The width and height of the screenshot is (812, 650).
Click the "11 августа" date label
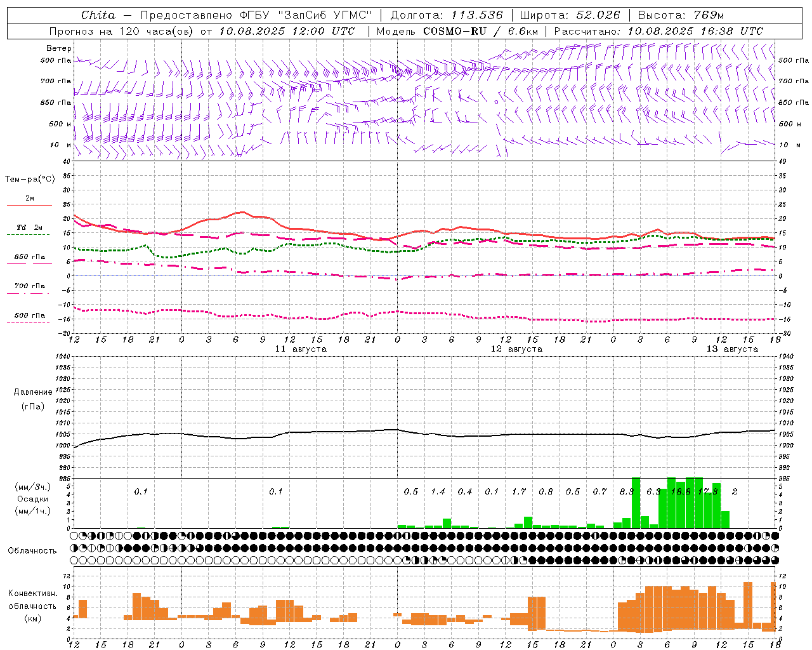[x=301, y=349]
